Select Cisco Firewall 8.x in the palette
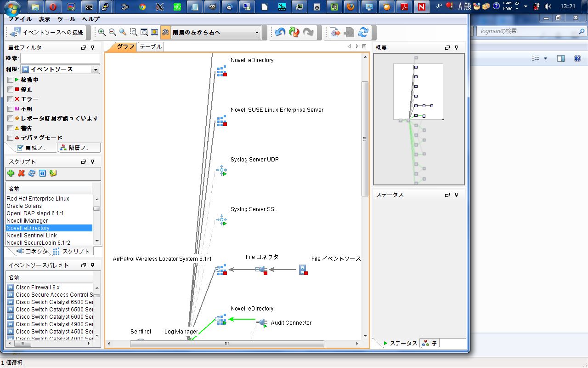Screen dimensions: 588x368 click(50, 287)
